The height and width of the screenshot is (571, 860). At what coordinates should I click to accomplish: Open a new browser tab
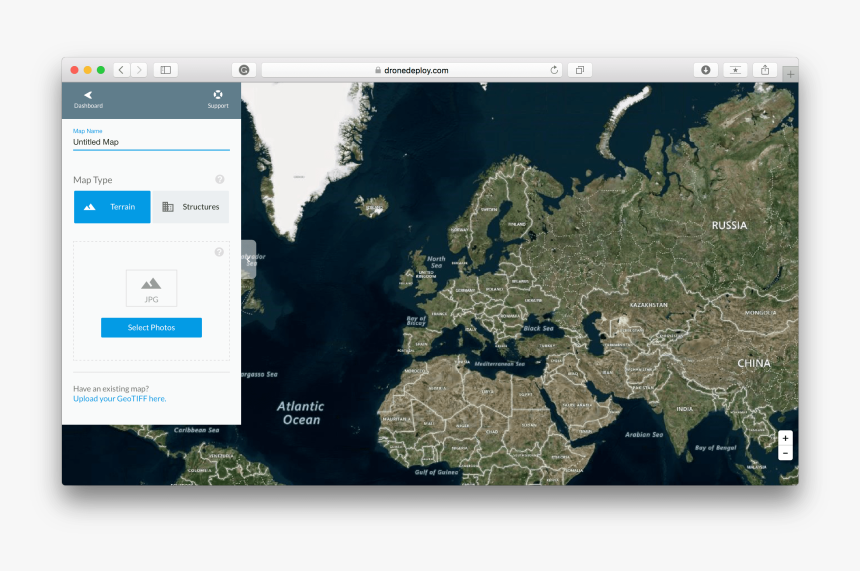(790, 74)
